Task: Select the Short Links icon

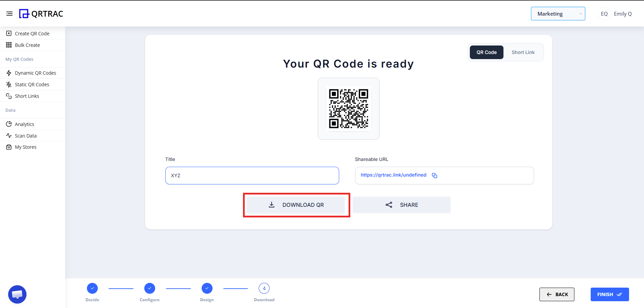Action: click(9, 96)
